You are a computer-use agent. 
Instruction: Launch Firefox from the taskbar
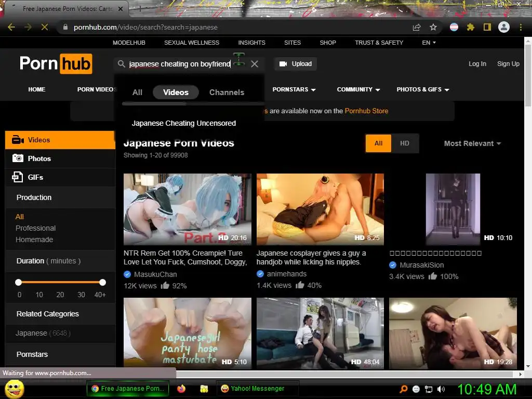point(181,389)
